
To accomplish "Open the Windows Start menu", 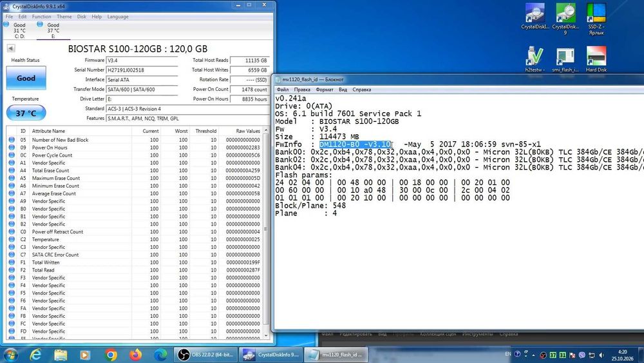I will (10, 355).
